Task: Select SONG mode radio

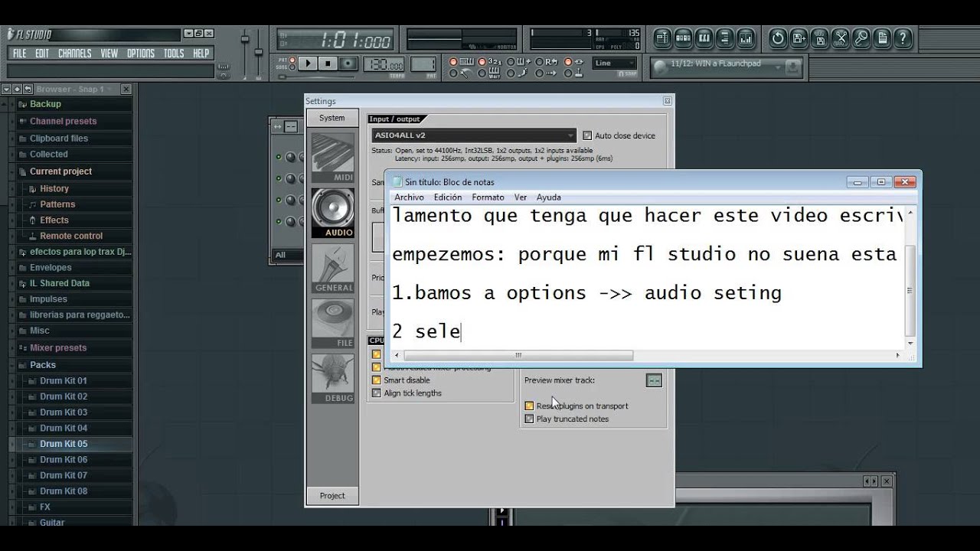Action: coord(292,67)
